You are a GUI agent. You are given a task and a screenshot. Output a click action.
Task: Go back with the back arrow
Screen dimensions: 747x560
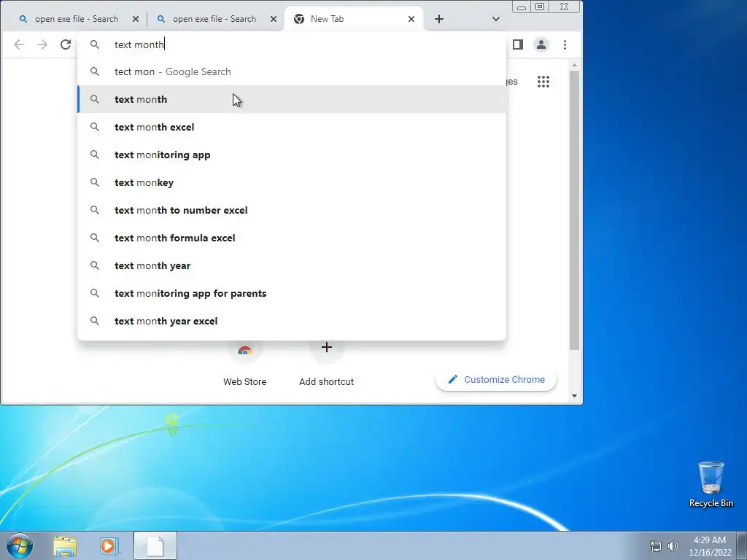coord(18,44)
